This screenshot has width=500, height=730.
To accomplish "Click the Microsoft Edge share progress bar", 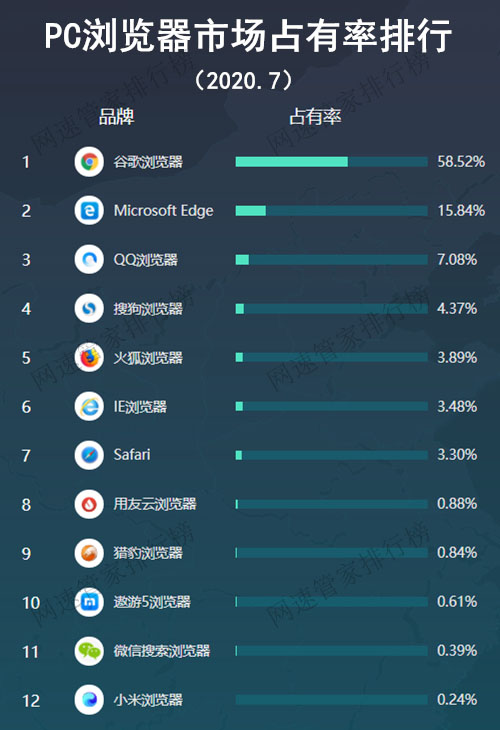I will [331, 211].
